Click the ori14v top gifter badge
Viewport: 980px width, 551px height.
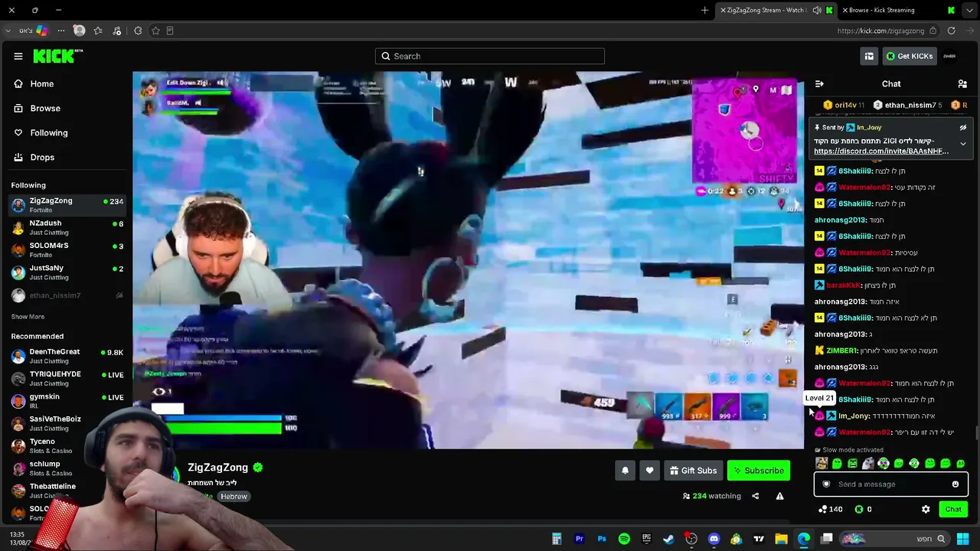click(844, 105)
